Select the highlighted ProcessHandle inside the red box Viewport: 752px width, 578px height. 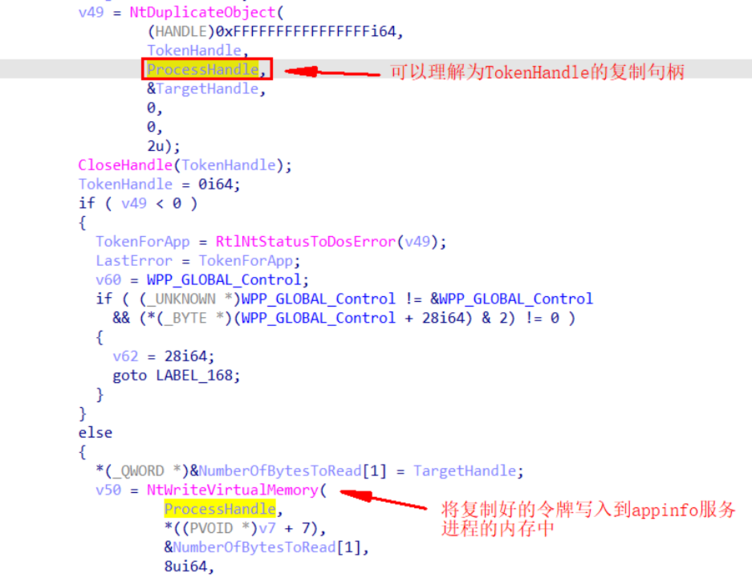203,70
